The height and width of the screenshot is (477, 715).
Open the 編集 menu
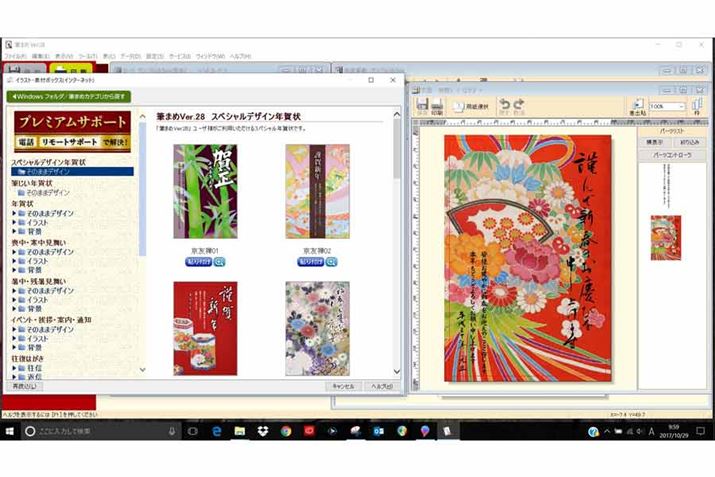[x=40, y=56]
